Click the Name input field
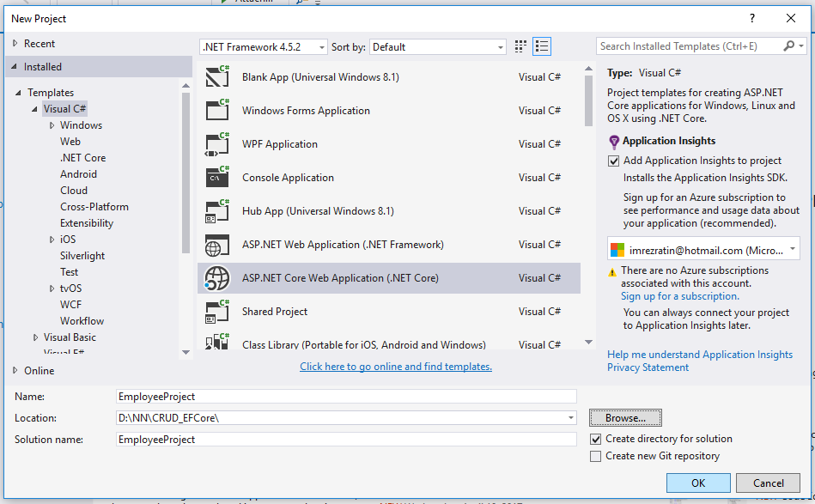Viewport: 815px width, 504px height. click(x=346, y=397)
